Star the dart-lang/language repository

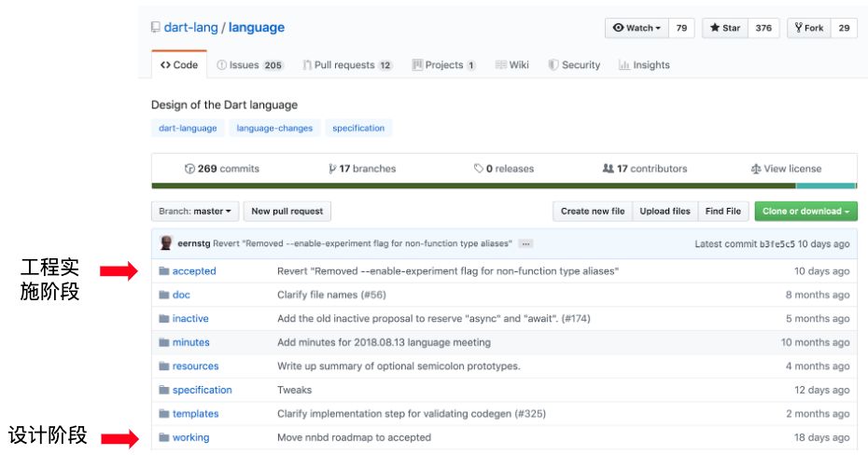pos(725,28)
